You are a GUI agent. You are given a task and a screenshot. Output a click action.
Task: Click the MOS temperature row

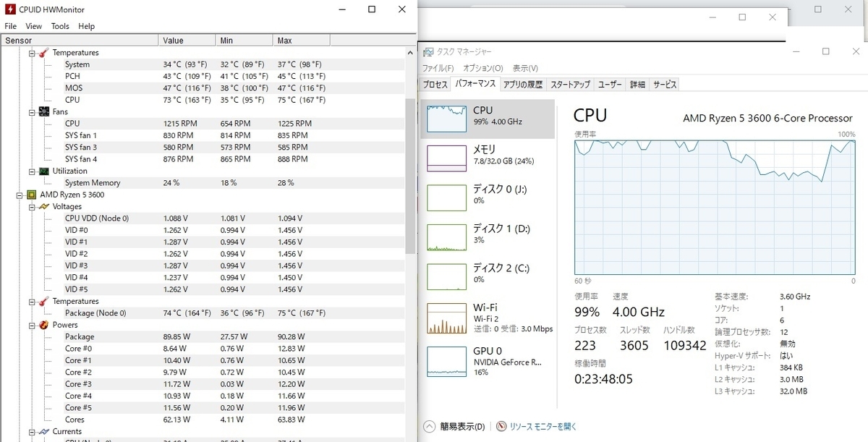point(203,88)
